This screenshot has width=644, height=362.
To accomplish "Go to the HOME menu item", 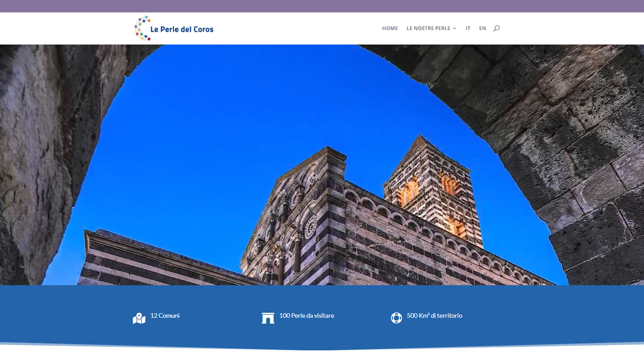I will click(x=390, y=28).
